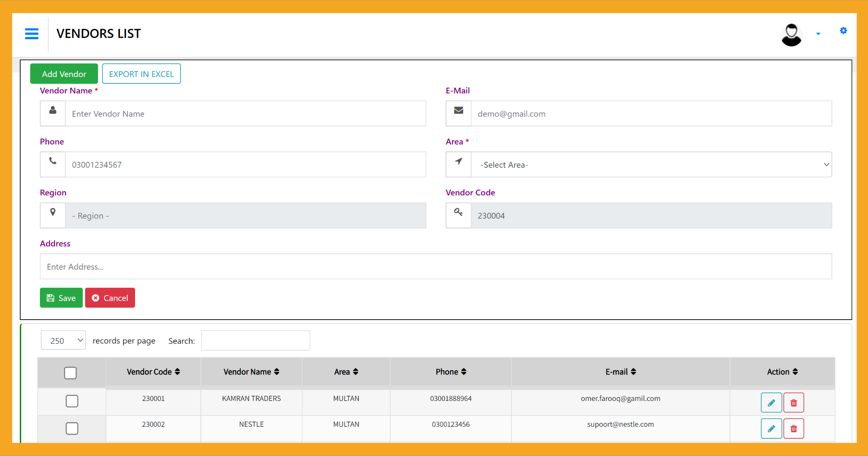Screen dimensions: 868x456
Task: Open the hamburger menu icon
Action: pos(31,34)
